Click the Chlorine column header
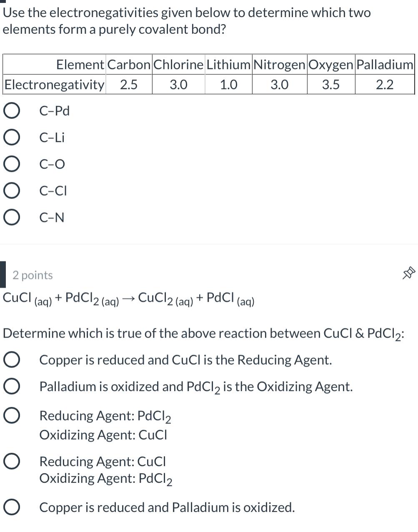The height and width of the screenshot is (532, 418). [x=179, y=64]
